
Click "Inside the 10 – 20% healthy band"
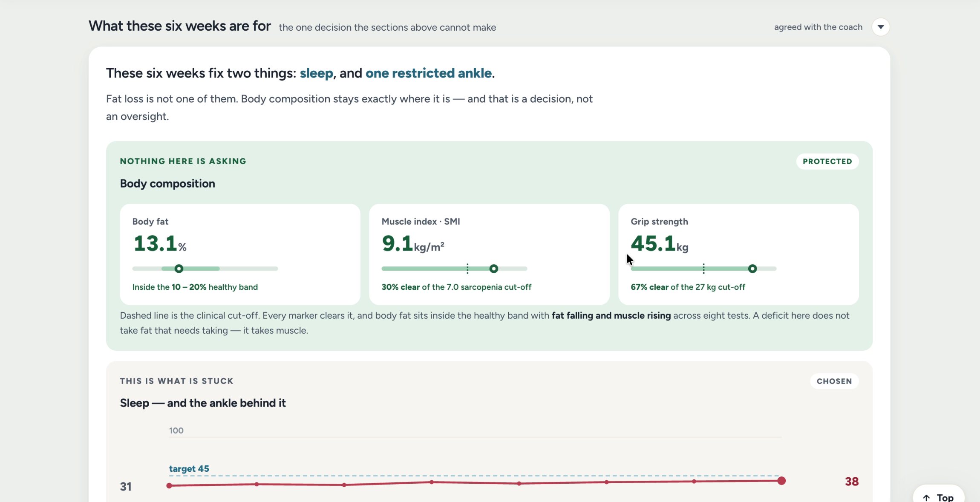click(x=195, y=287)
